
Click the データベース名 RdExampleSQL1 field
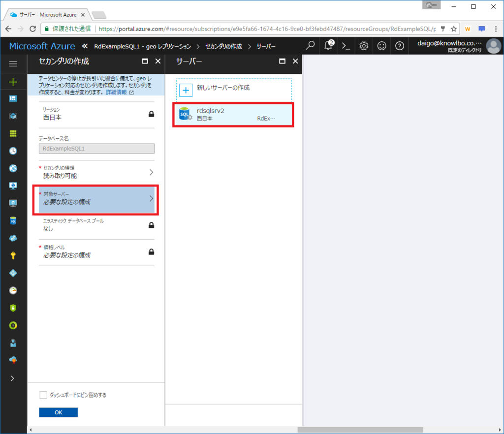coord(96,149)
